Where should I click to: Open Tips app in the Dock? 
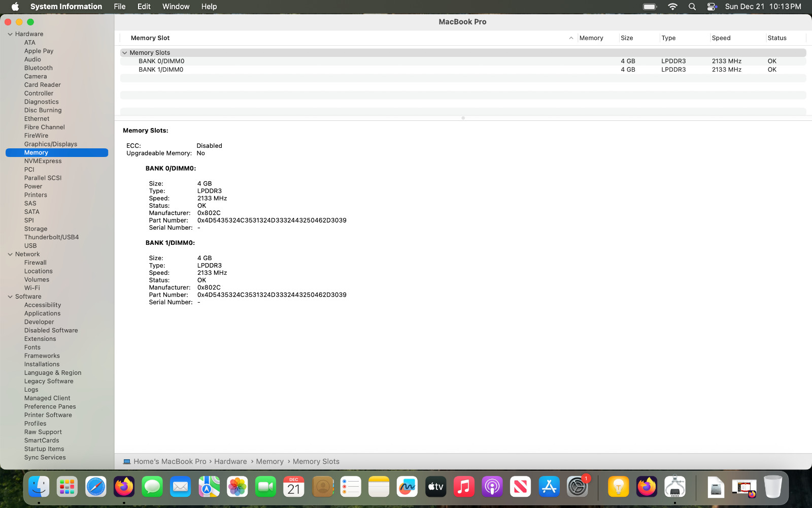(x=618, y=487)
